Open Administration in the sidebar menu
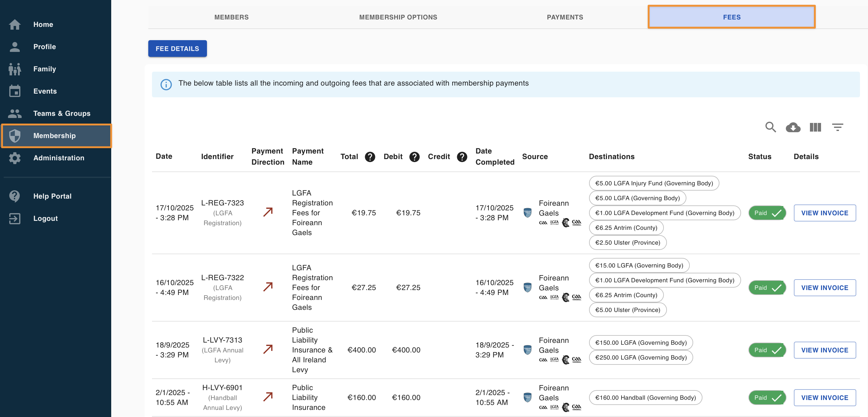Image resolution: width=868 pixels, height=417 pixels. tap(56, 158)
